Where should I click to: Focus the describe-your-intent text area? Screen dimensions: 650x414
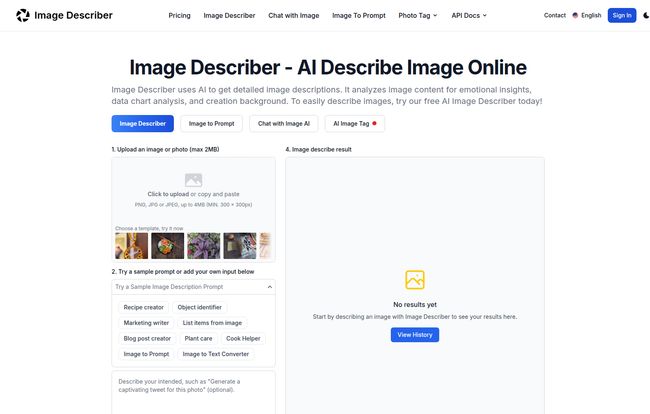193,392
